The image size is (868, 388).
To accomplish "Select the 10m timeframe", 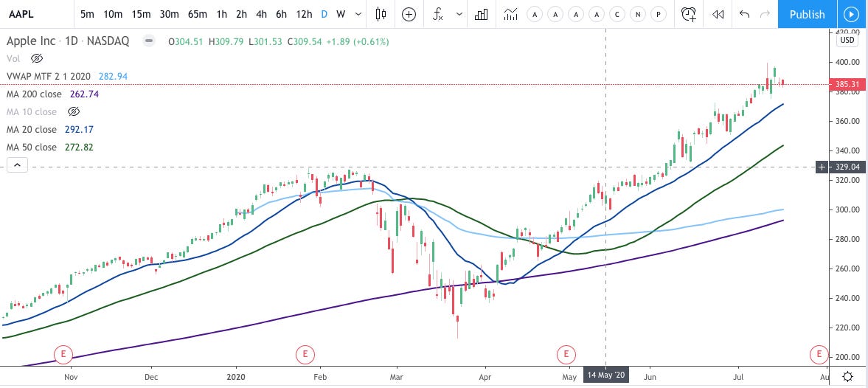I will [112, 15].
